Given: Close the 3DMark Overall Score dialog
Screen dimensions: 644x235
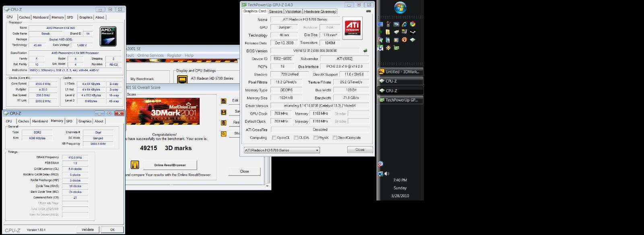Looking at the screenshot, I should coord(244,171).
